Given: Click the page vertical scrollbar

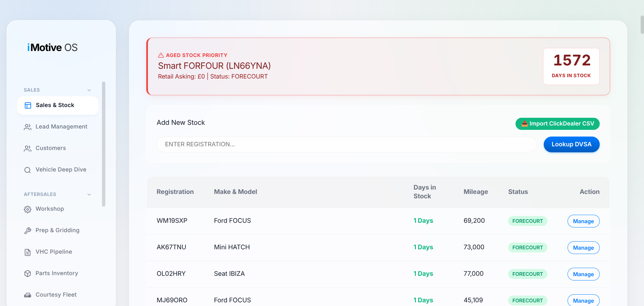Looking at the screenshot, I should [x=642, y=24].
